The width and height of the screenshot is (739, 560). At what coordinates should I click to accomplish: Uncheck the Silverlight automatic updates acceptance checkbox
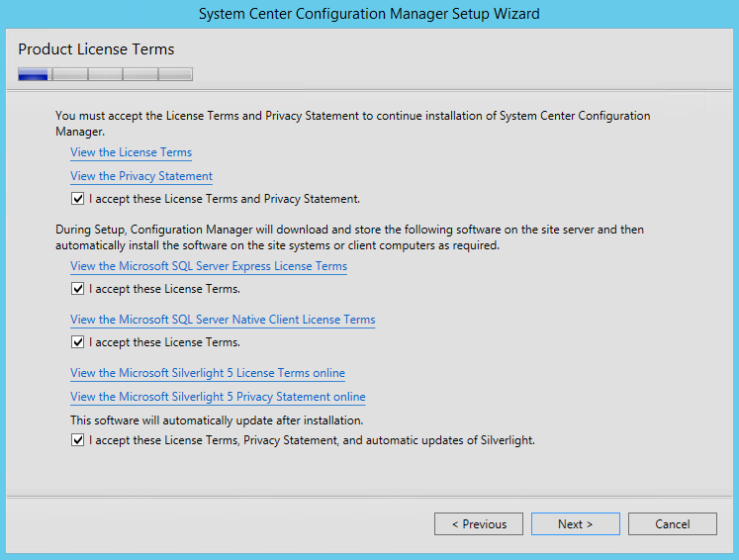tap(78, 440)
